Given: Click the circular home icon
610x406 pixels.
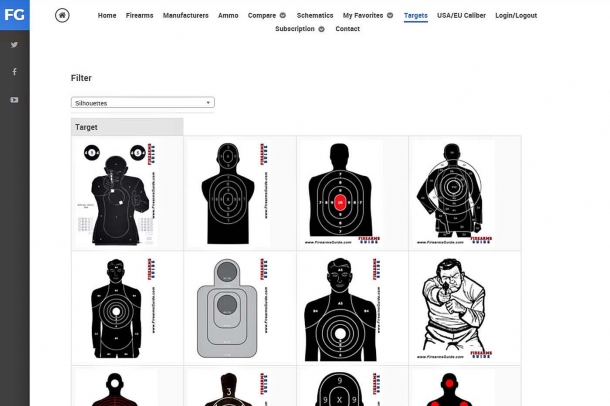Looking at the screenshot, I should coord(62,16).
